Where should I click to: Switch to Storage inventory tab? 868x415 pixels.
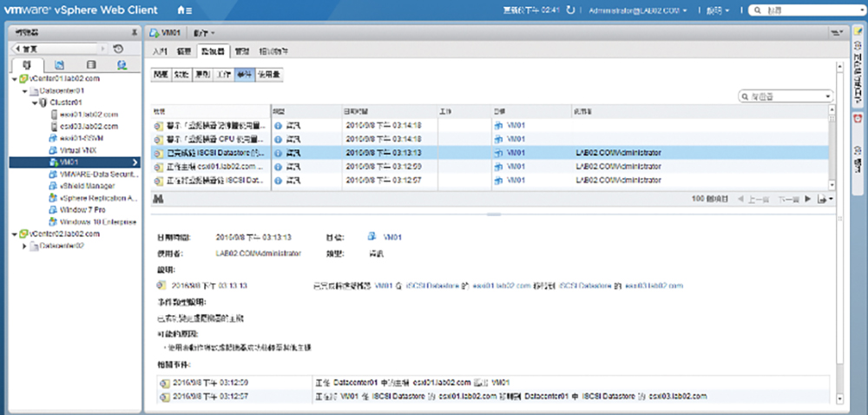point(91,65)
